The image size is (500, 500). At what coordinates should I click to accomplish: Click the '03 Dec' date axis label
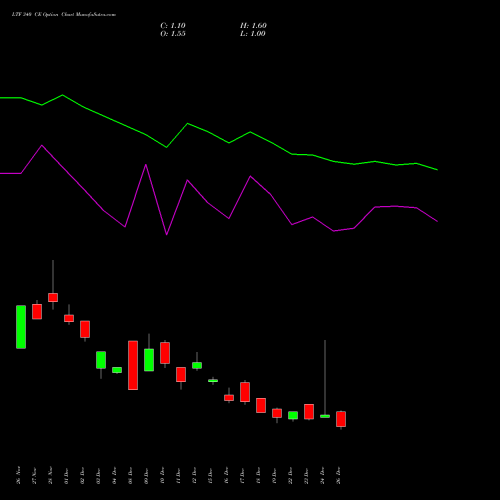click(x=99, y=475)
